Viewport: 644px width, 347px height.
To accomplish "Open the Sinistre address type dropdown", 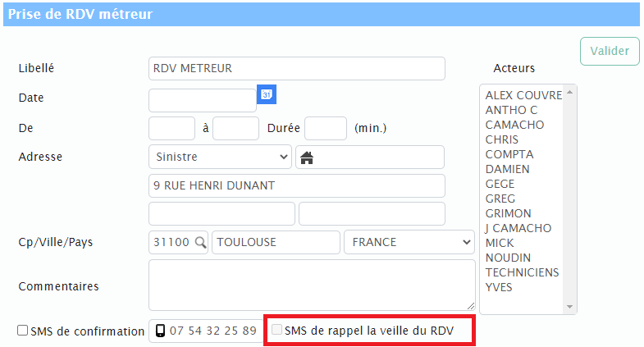I will pyautogui.click(x=220, y=157).
